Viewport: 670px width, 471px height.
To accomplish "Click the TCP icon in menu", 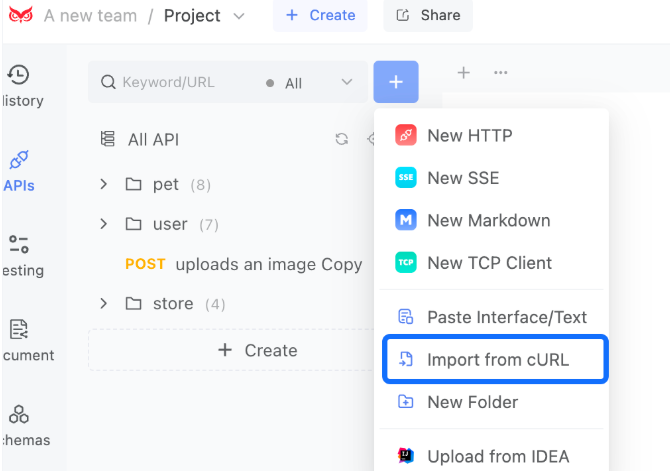I will (x=406, y=262).
